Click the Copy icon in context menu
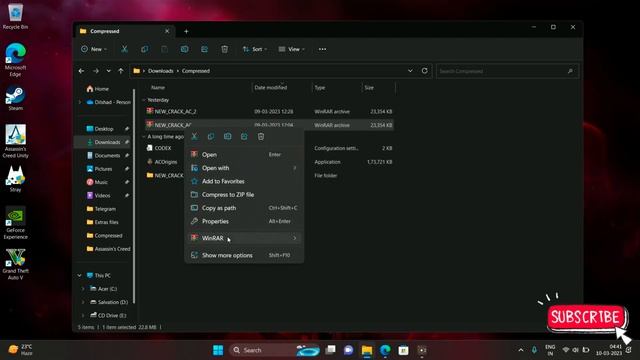This screenshot has height=360, width=640. point(211,136)
